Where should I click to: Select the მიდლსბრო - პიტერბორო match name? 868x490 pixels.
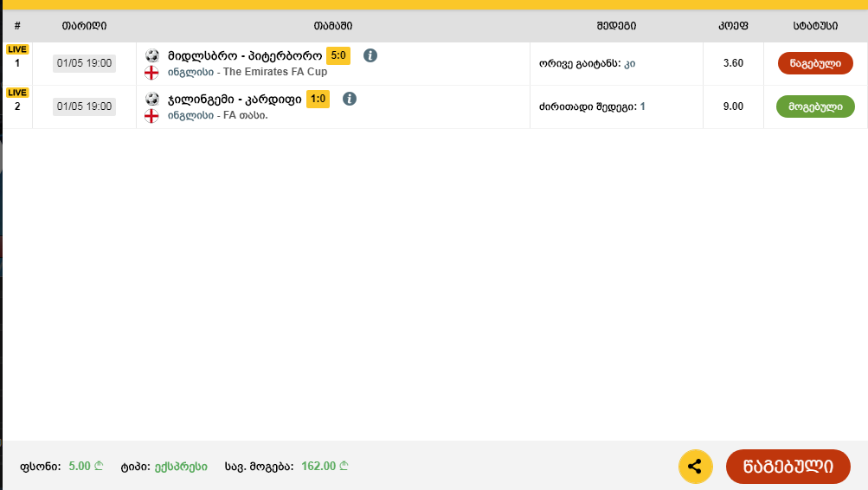[x=245, y=56]
